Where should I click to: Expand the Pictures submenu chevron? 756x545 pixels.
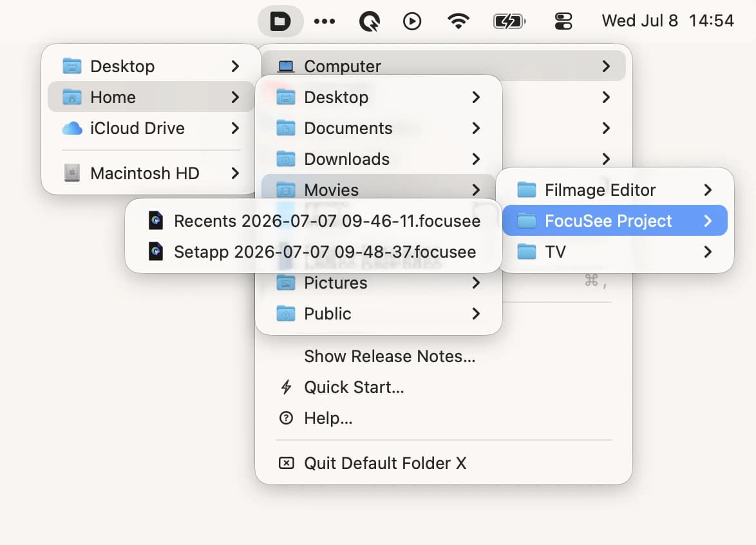476,283
